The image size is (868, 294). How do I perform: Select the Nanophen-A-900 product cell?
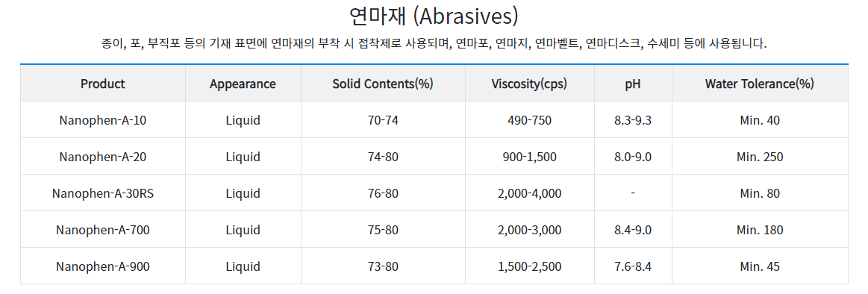tap(103, 266)
